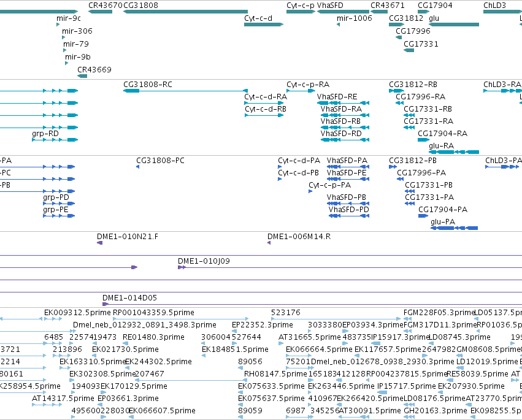Select the grp-PD protein feature
The image size is (522, 420).
[59, 204]
